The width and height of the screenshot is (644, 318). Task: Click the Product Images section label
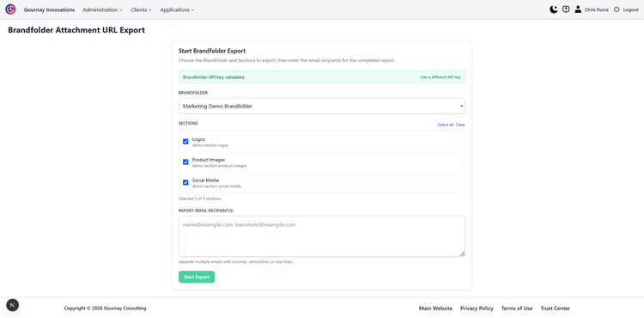click(209, 159)
